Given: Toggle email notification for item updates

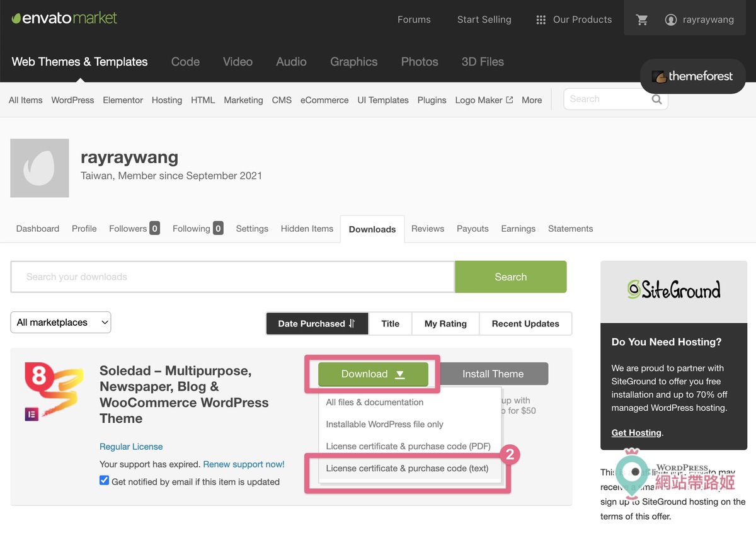Looking at the screenshot, I should tap(105, 481).
